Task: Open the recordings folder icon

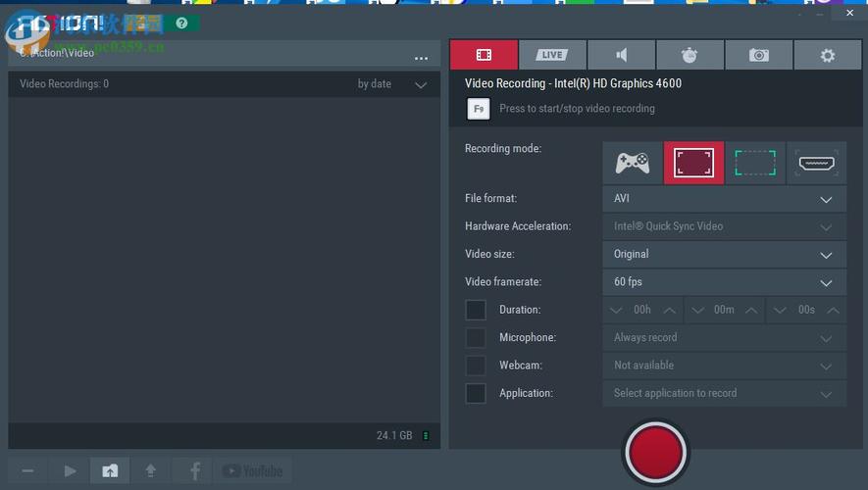Action: [110, 471]
